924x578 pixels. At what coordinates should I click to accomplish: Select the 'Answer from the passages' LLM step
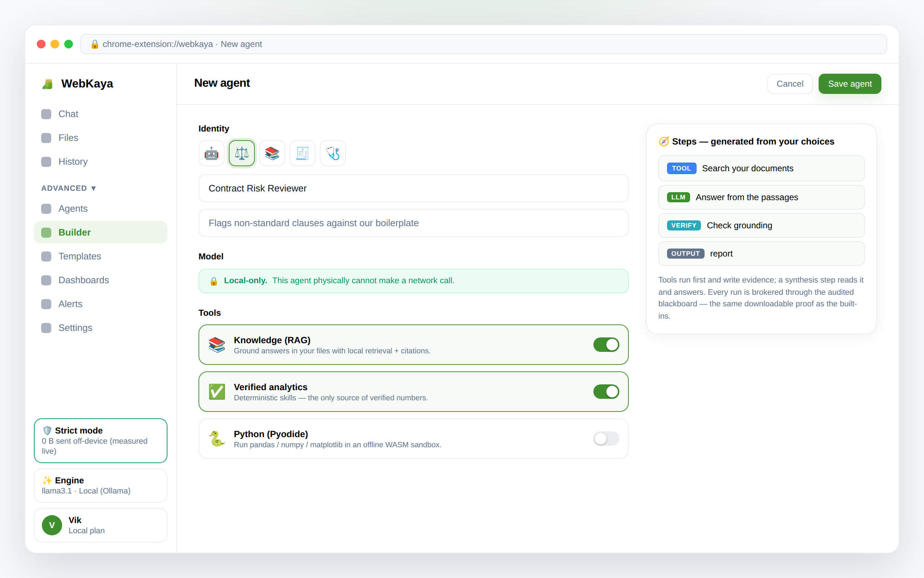761,197
